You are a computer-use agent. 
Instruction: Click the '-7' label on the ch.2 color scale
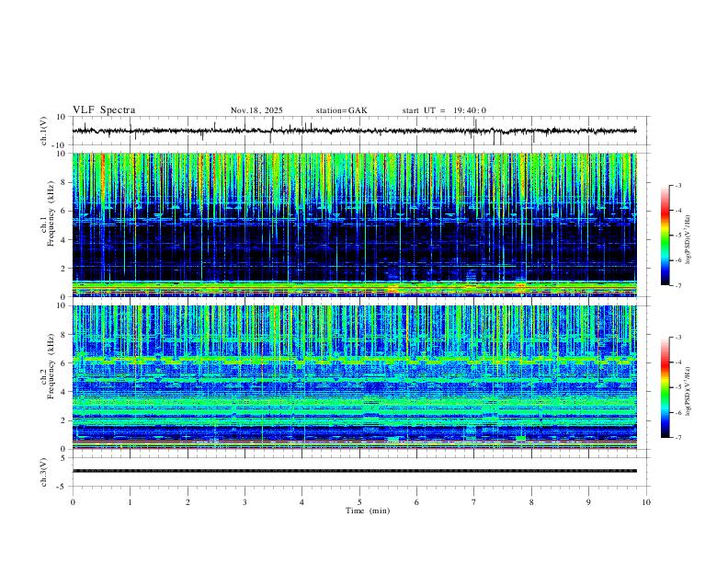(x=677, y=437)
